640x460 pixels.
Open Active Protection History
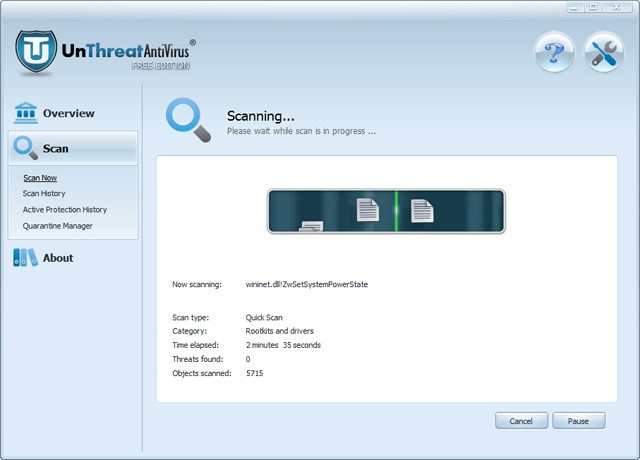coord(65,210)
